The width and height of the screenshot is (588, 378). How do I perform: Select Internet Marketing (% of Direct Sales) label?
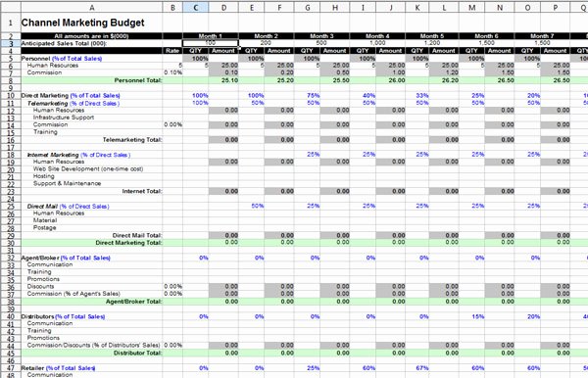[78, 155]
